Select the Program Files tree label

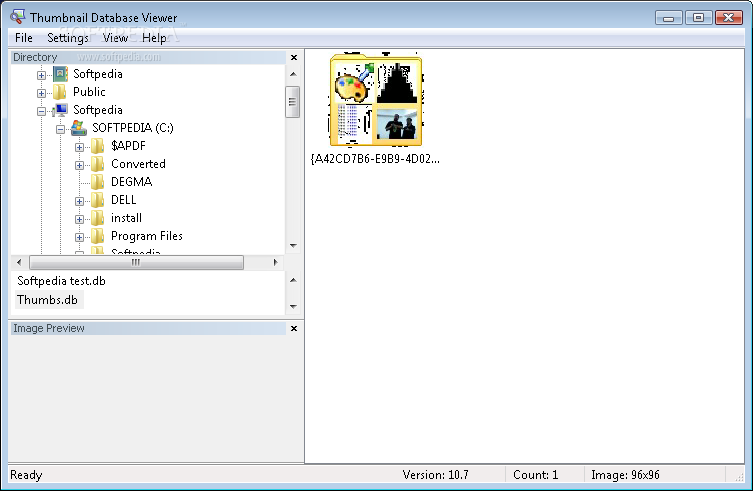click(146, 236)
